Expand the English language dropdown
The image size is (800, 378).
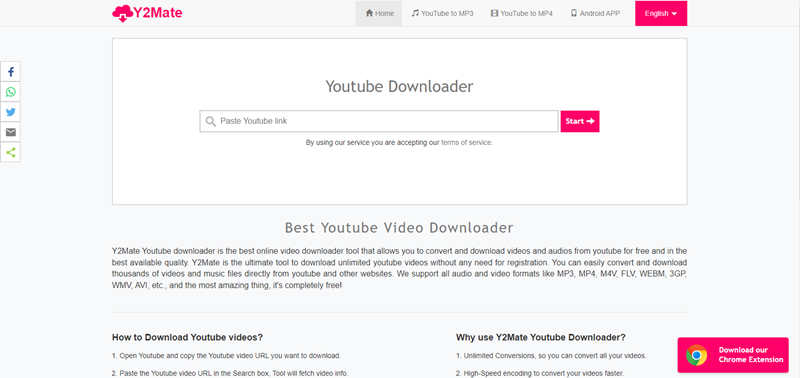click(661, 13)
